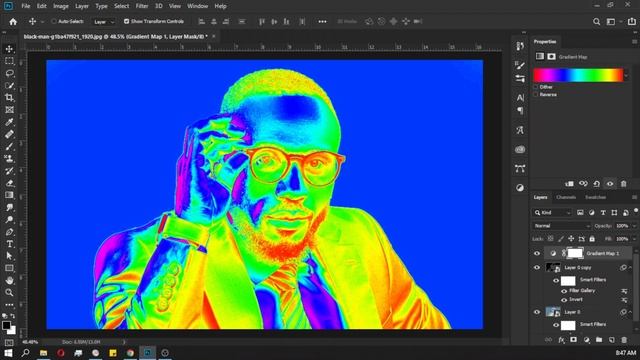Click the foreground color swatch
The width and height of the screenshot is (640, 360).
click(x=6, y=325)
